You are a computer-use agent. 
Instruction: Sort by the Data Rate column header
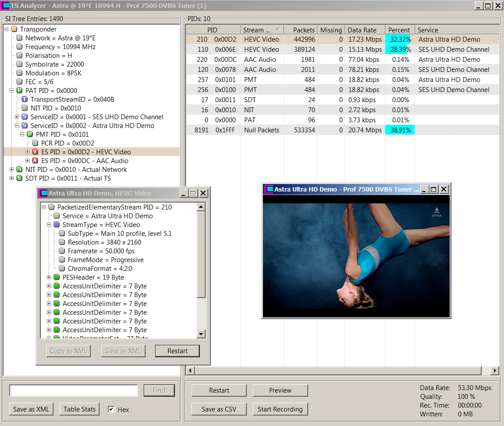(x=365, y=30)
